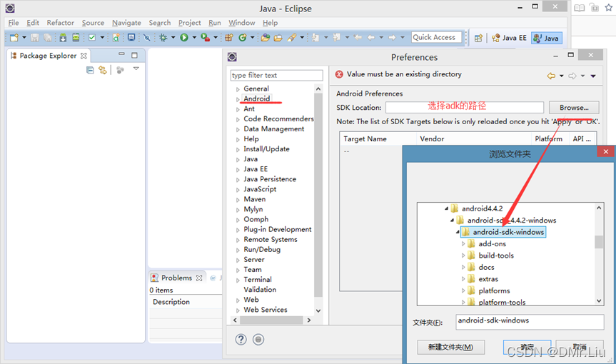Image resolution: width=616 pixels, height=364 pixels.
Task: Toggle Link with Editor in Package Explorer
Action: click(103, 70)
